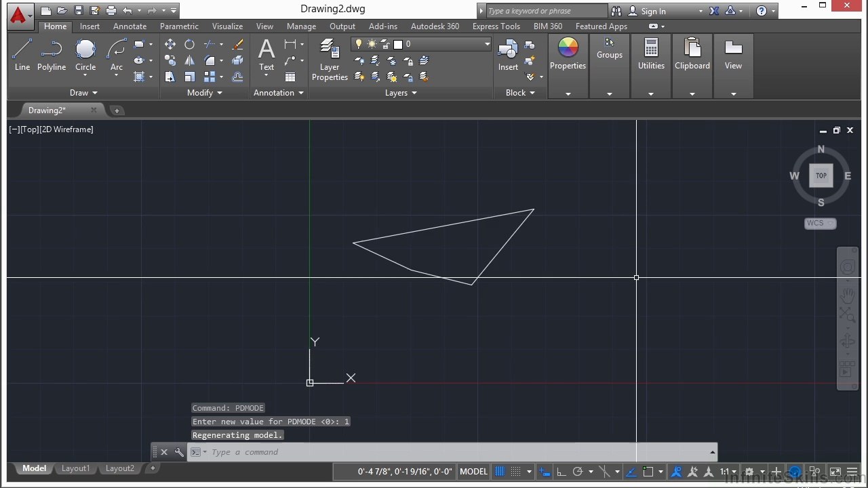The width and height of the screenshot is (868, 488).
Task: Expand the Layers panel
Action: (401, 93)
